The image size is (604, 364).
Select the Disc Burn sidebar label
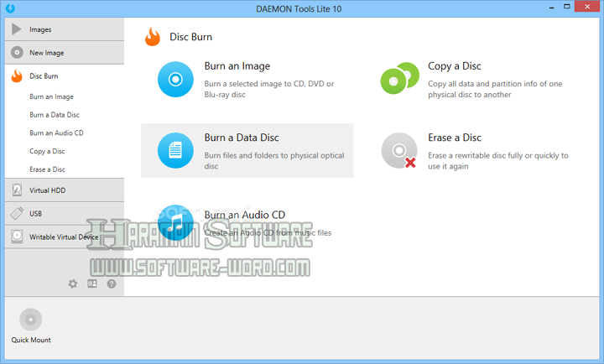pyautogui.click(x=44, y=76)
